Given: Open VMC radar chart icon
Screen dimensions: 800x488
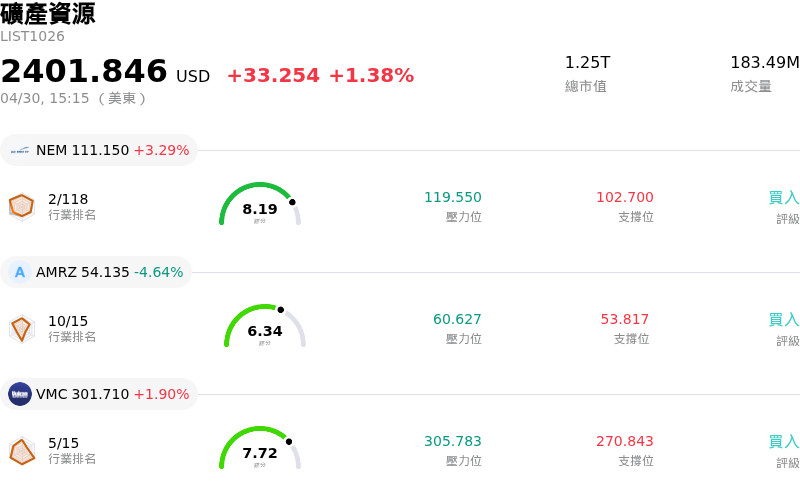Looking at the screenshot, I should (x=21, y=450).
